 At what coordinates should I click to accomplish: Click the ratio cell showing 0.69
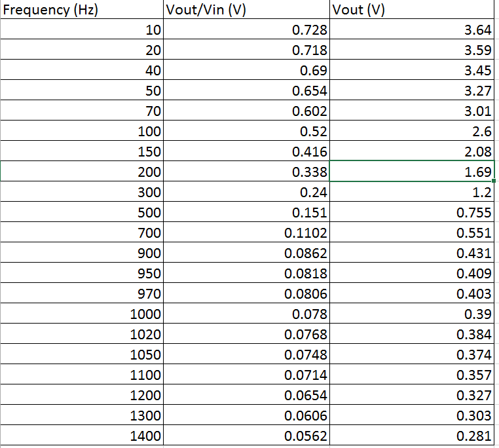246,69
